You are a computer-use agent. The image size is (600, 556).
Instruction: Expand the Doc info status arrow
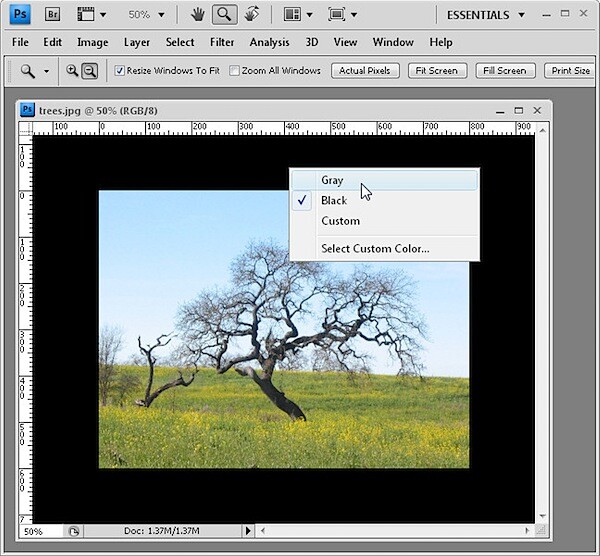248,531
